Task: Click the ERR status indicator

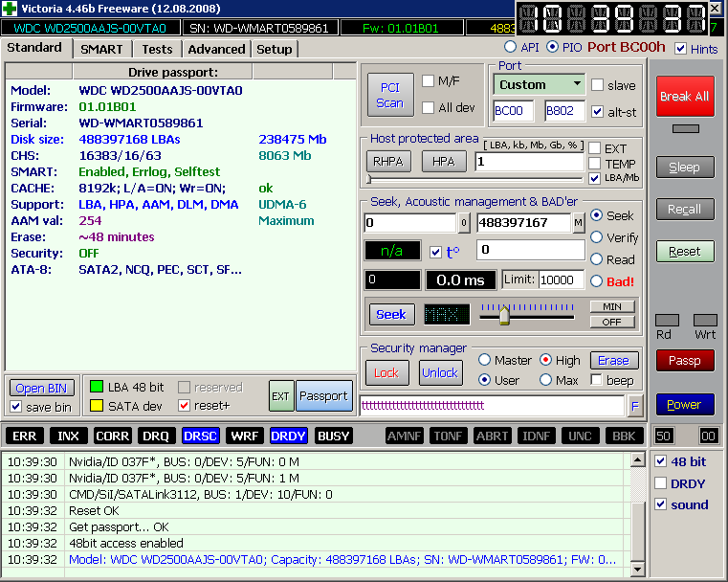Action: [x=25, y=436]
